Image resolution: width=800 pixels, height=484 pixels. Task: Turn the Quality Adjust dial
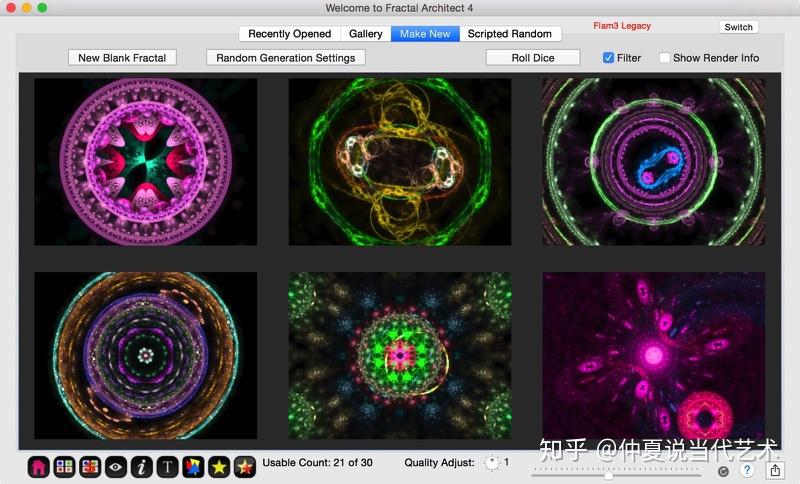coord(492,463)
